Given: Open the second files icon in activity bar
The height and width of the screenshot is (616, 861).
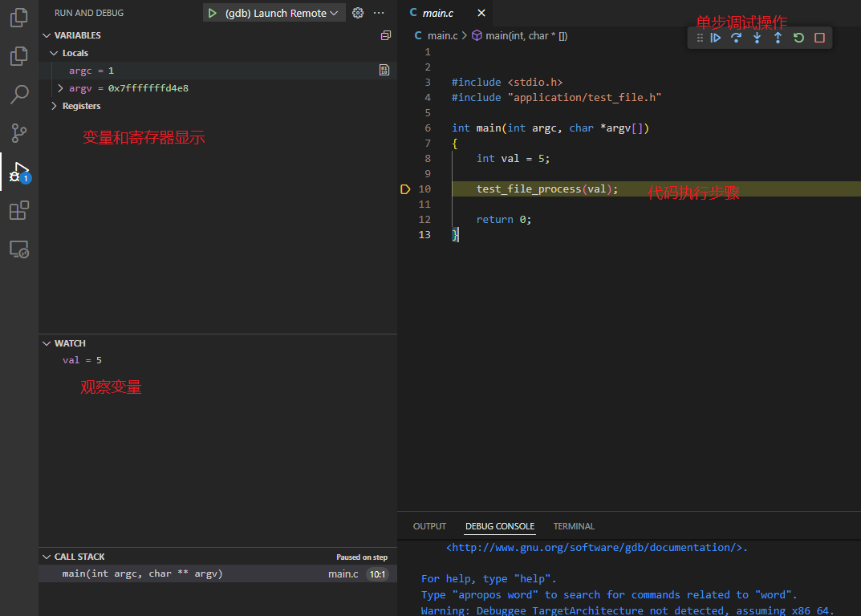Looking at the screenshot, I should click(18, 56).
